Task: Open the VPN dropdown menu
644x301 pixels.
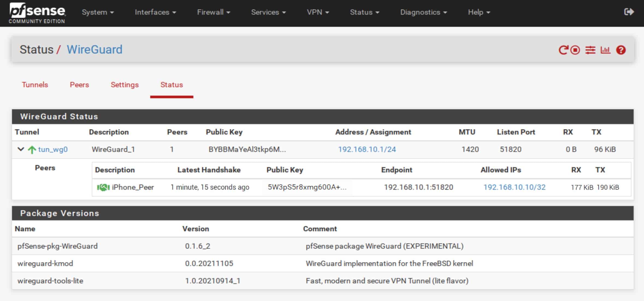Action: (318, 12)
